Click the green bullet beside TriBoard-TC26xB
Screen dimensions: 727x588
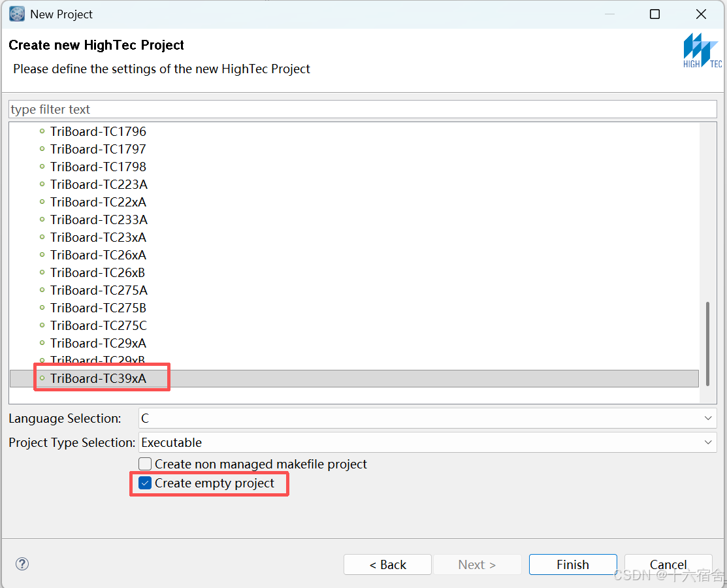(42, 272)
